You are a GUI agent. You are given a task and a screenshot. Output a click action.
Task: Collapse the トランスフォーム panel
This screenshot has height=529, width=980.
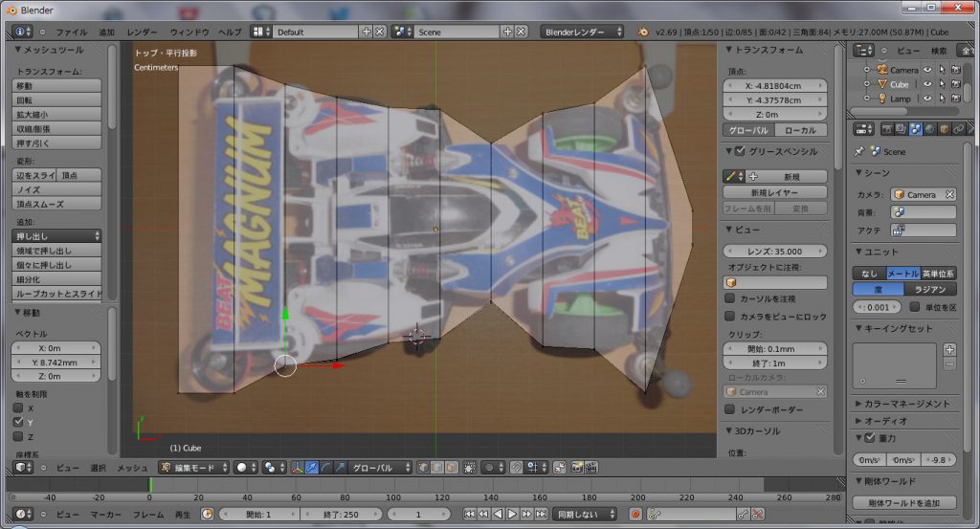tap(728, 50)
